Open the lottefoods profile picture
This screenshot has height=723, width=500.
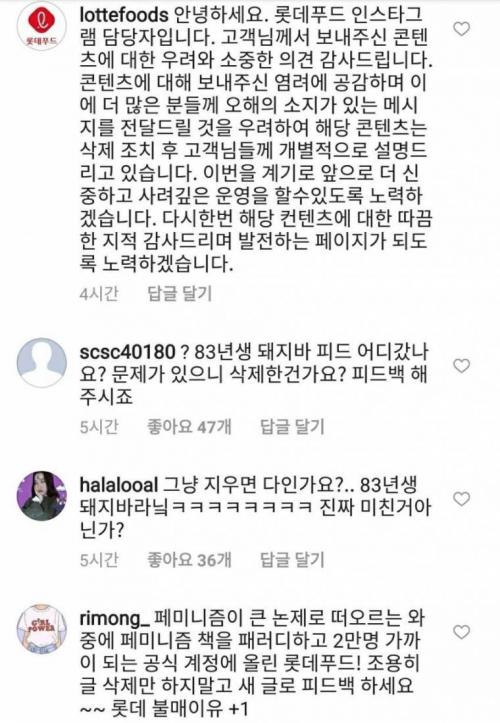pos(42,28)
